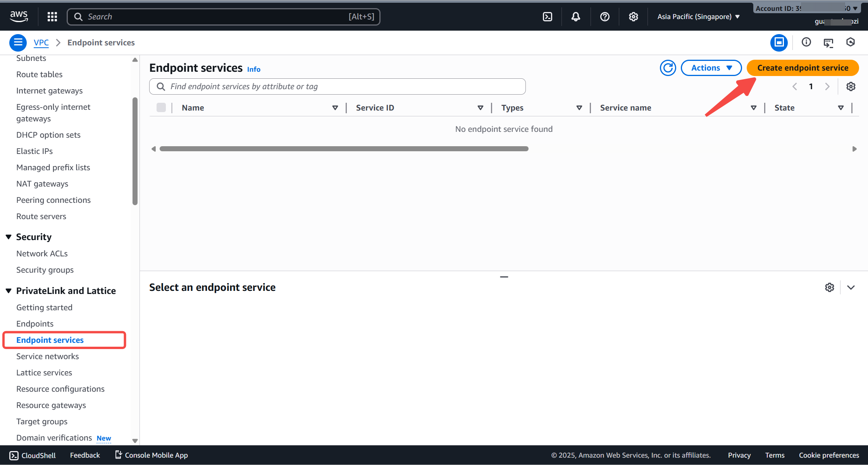Open details panel preferences gear icon
The height and width of the screenshot is (465, 868).
pos(829,287)
